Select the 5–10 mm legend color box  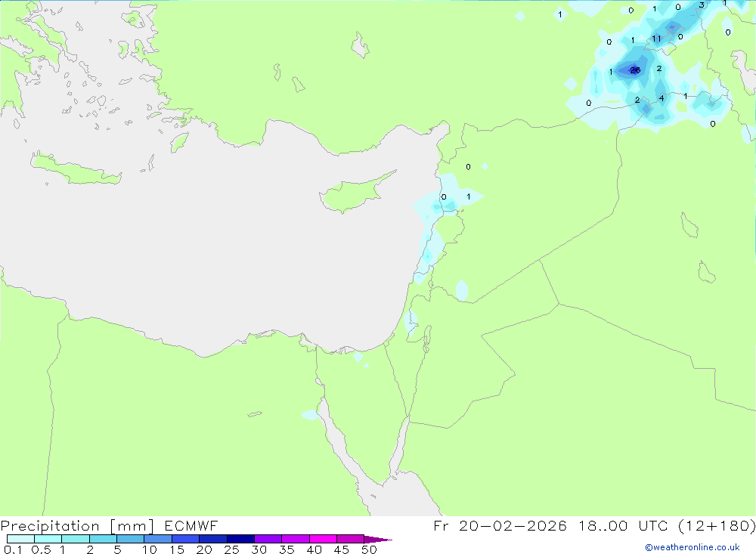[131, 539]
